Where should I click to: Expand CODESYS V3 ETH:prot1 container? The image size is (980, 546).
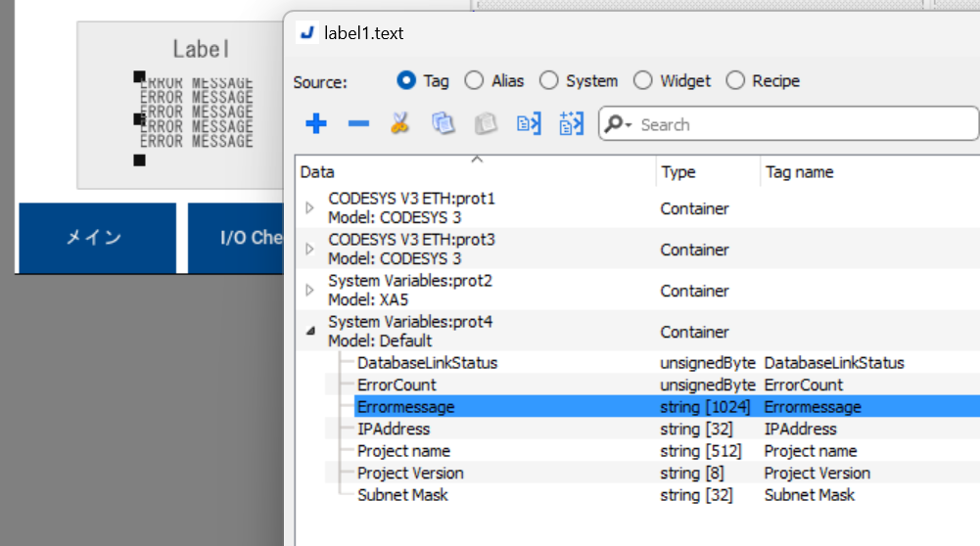[x=309, y=207]
